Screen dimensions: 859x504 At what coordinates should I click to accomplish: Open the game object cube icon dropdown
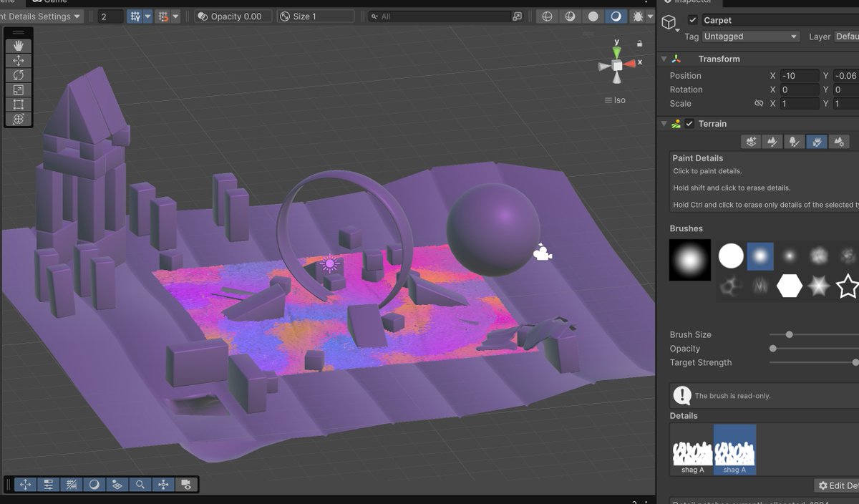pos(670,23)
